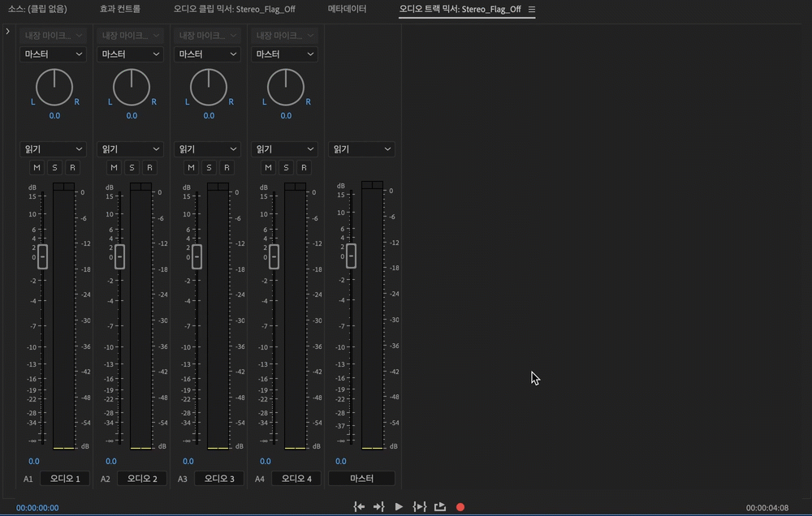Viewport: 812px width, 516px height.
Task: Click the master track volume fader handle
Action: [351, 256]
